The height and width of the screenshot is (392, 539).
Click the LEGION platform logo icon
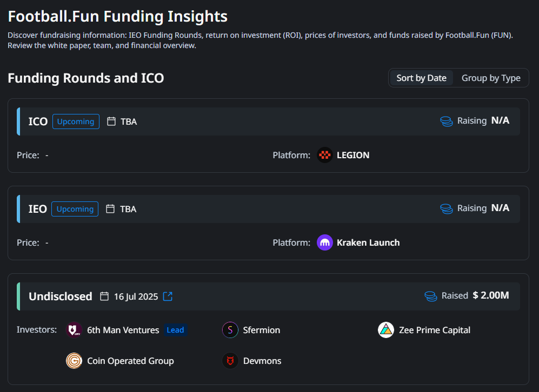[x=324, y=156]
